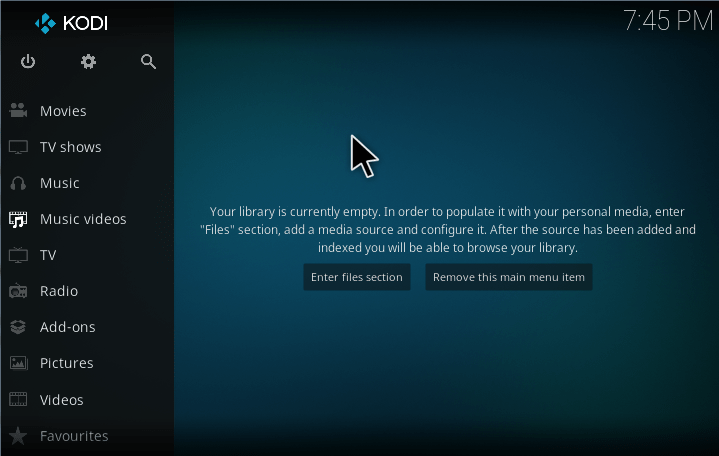Viewport: 719px width, 456px height.
Task: Click the Movies camera icon
Action: (x=18, y=111)
